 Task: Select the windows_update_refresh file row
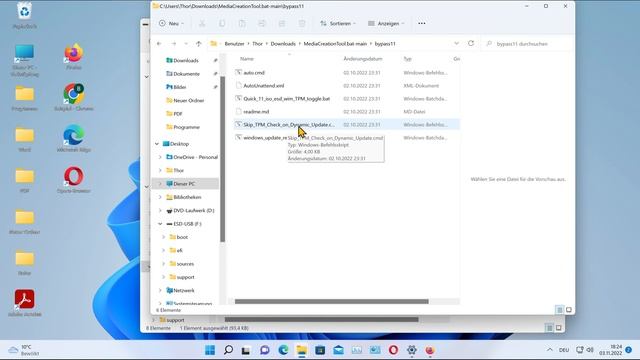point(347,138)
